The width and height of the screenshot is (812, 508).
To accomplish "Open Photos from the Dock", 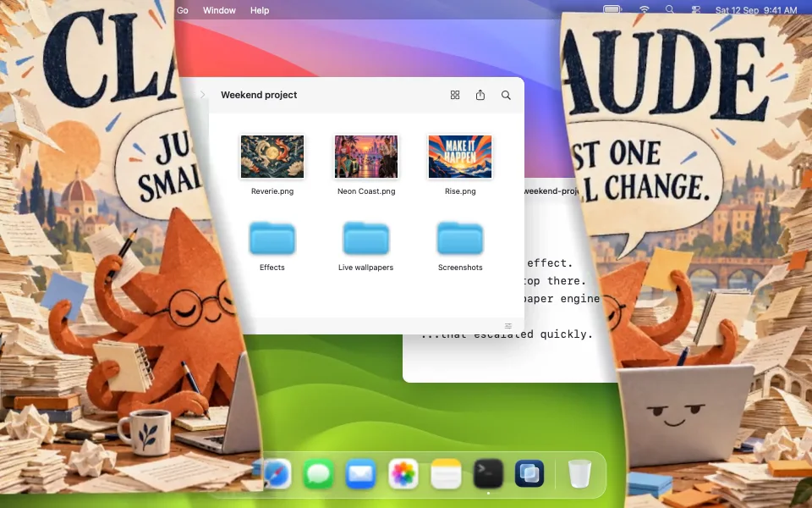I will click(403, 473).
